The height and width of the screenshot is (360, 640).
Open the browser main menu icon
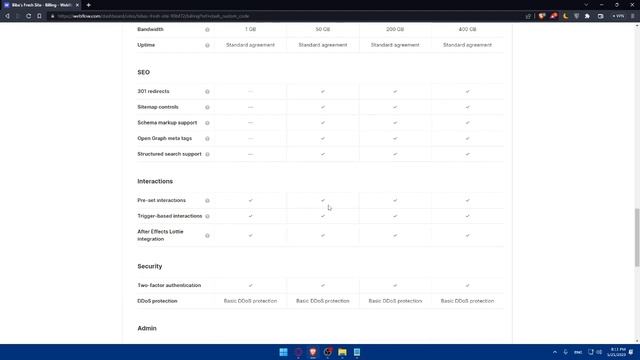[x=633, y=16]
